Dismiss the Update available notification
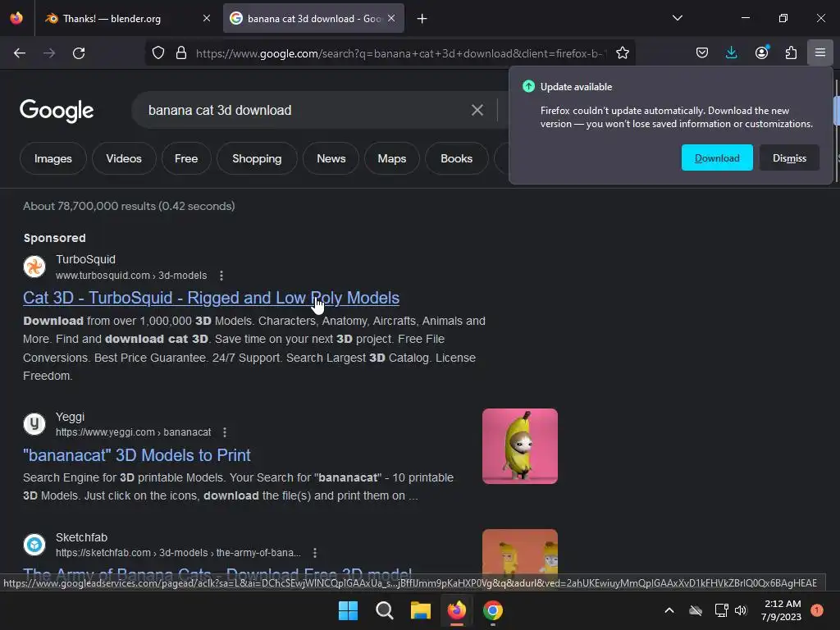Image resolution: width=840 pixels, height=630 pixels. coord(789,158)
